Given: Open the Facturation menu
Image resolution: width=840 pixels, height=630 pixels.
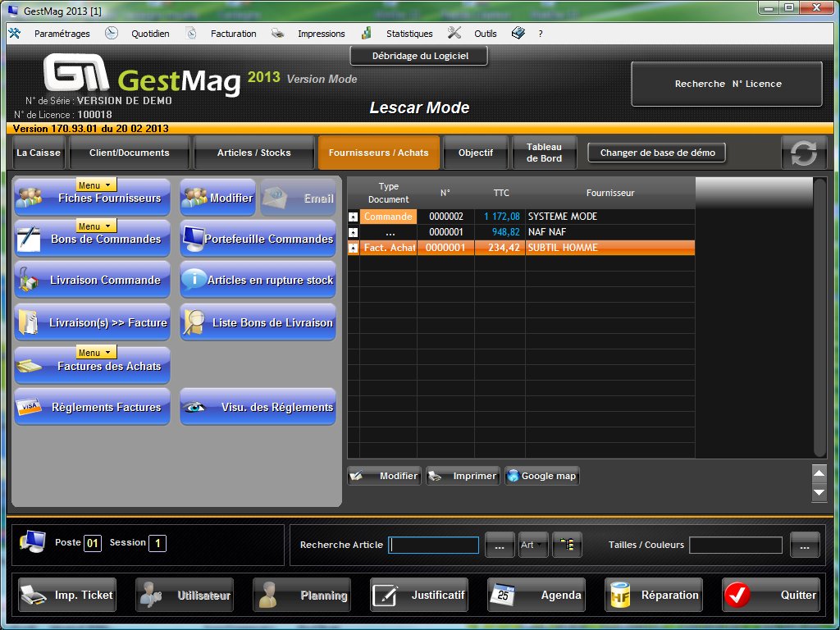Looking at the screenshot, I should (233, 34).
